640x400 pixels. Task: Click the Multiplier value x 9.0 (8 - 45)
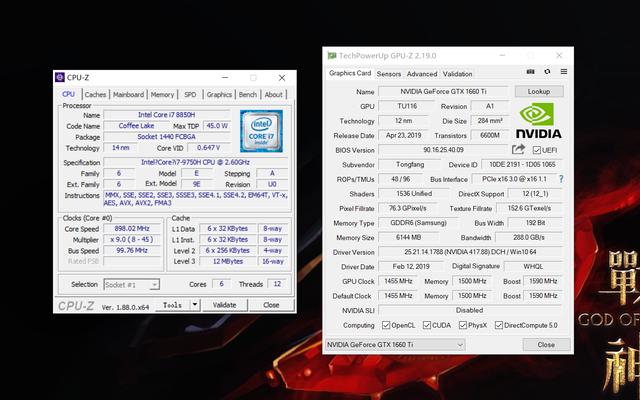[x=132, y=240]
